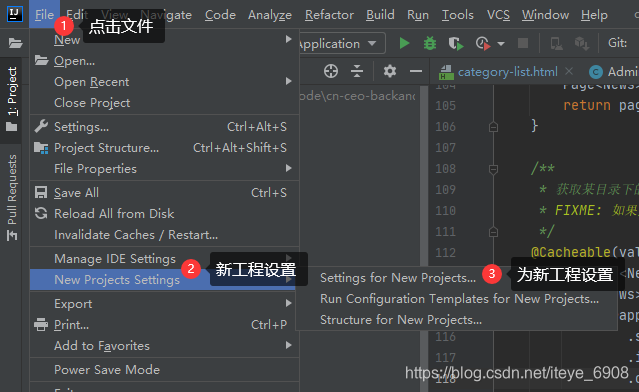The image size is (639, 392).
Task: Open the Pull Requests tool window
Action: [12, 198]
